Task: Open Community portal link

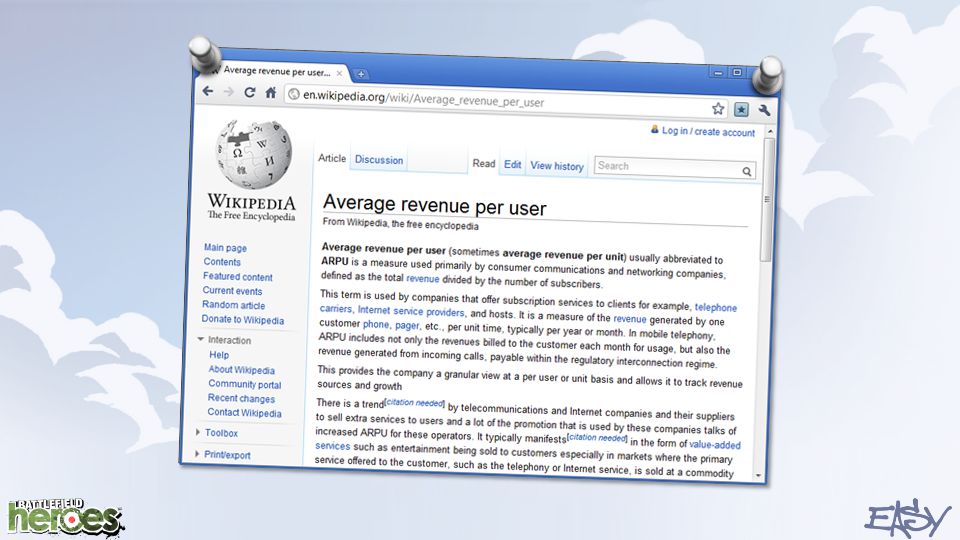Action: tap(245, 384)
